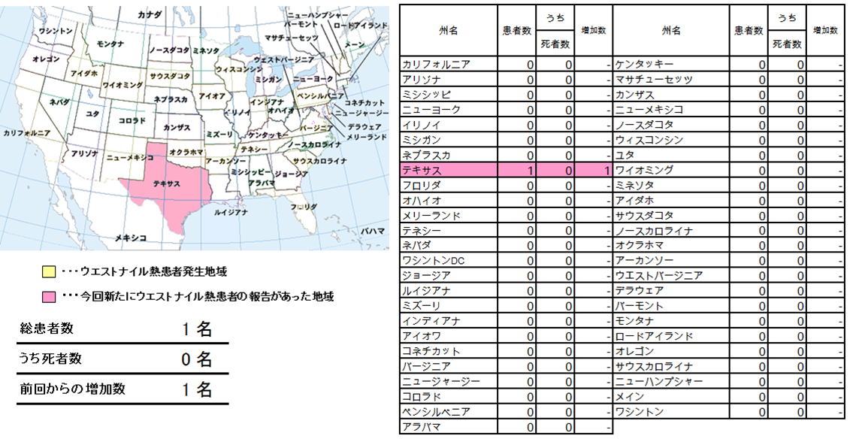Screen dimensions: 868x439
Task: Click the メリーランド cell in the table
Action: pyautogui.click(x=449, y=215)
